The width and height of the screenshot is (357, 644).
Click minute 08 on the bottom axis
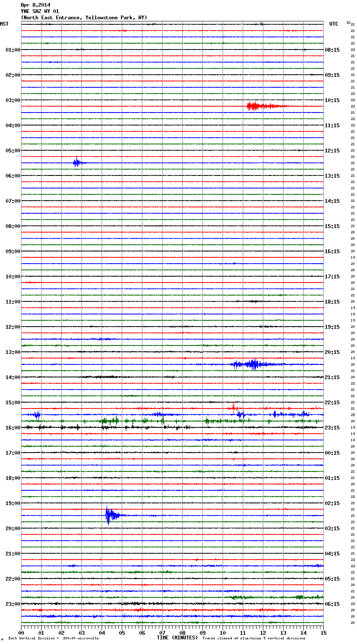pos(182,633)
